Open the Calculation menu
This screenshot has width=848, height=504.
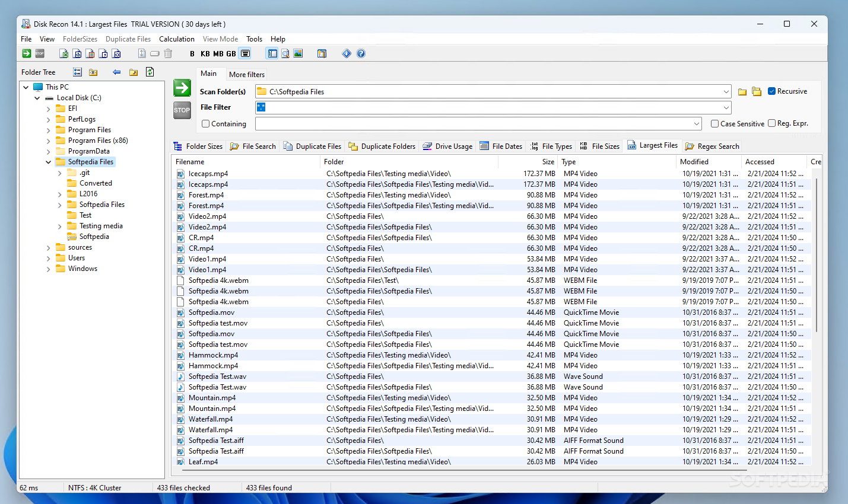(177, 39)
